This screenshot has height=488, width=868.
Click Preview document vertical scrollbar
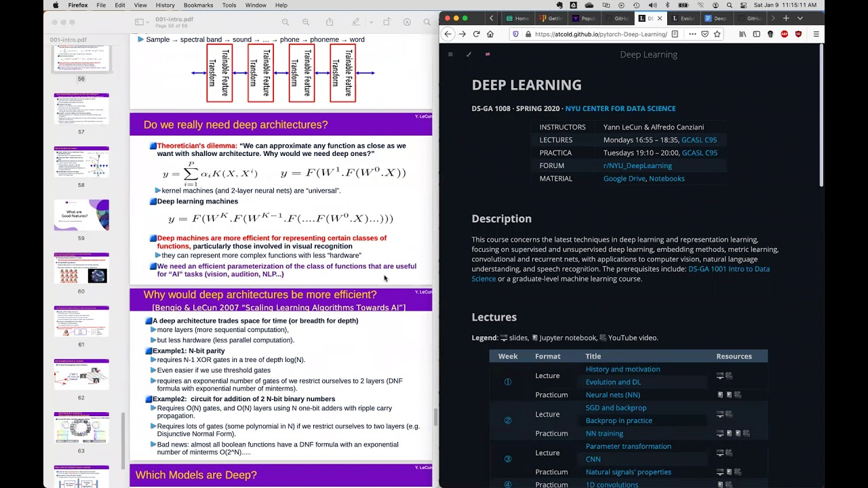435,417
